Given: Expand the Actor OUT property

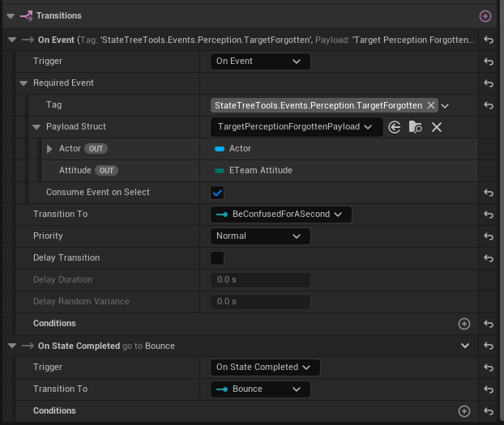Looking at the screenshot, I should pos(49,149).
